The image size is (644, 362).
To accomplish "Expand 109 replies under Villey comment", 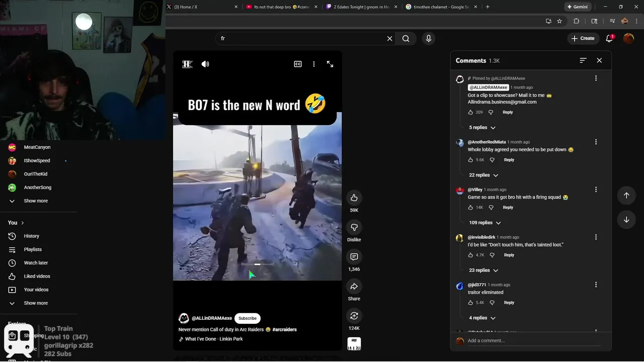I will click(485, 223).
